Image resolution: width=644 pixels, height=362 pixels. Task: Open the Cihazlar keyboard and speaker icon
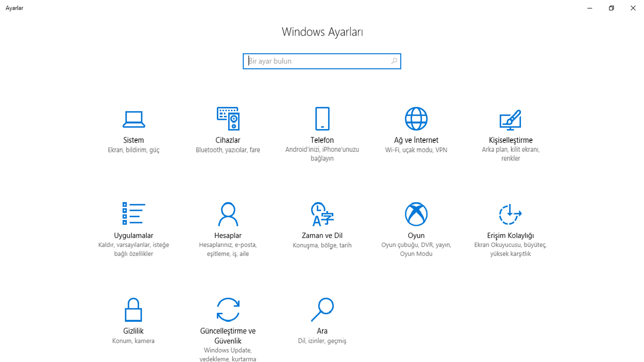(x=228, y=118)
